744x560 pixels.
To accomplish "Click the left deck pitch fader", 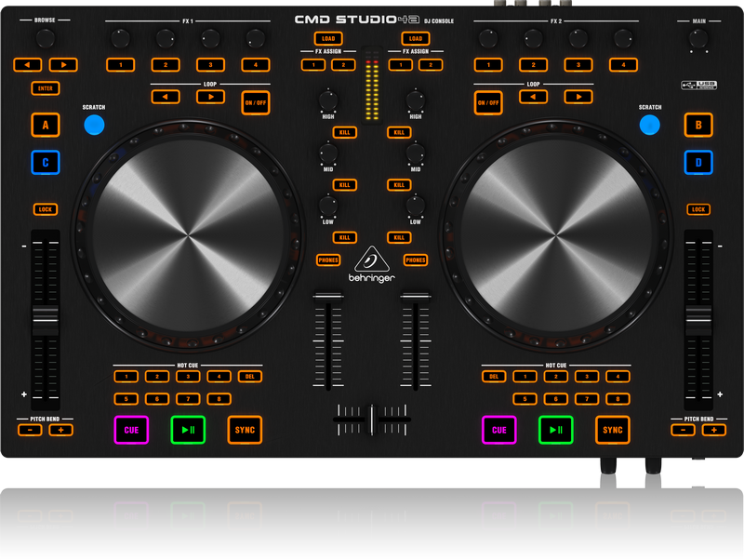I will (46, 318).
